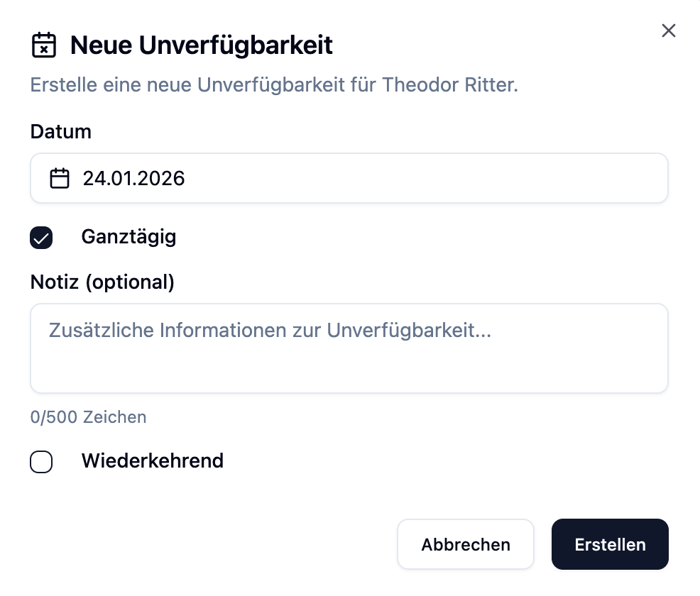Select the date value 24.01.2026
Image resolution: width=700 pixels, height=596 pixels.
coord(133,178)
